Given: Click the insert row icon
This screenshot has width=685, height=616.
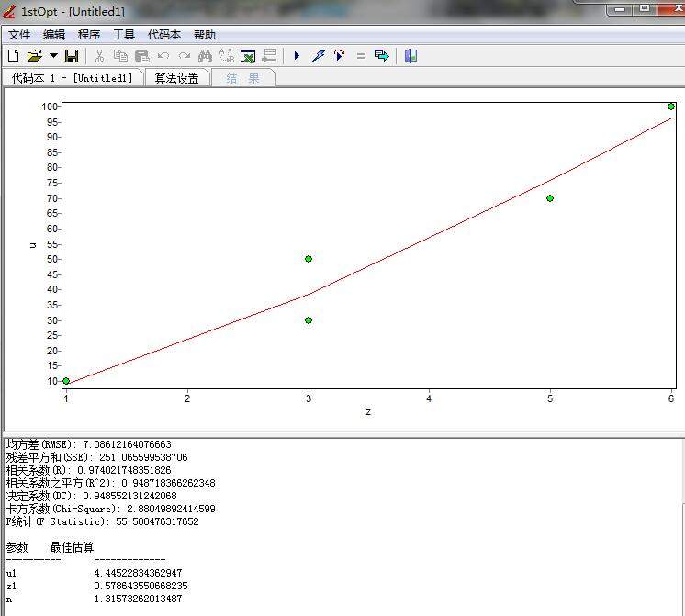Looking at the screenshot, I should pos(270,55).
